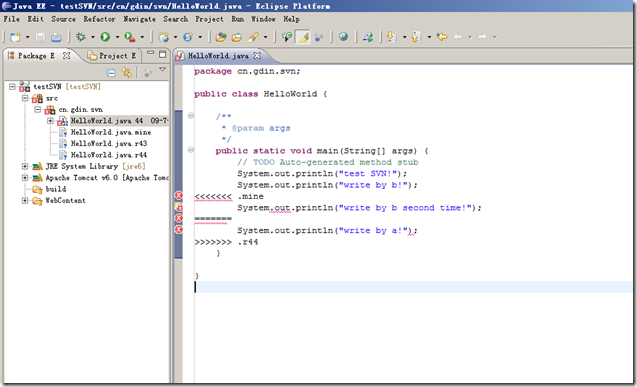Viewport: 637px width, 387px height.
Task: Open the File menu
Action: click(12, 19)
